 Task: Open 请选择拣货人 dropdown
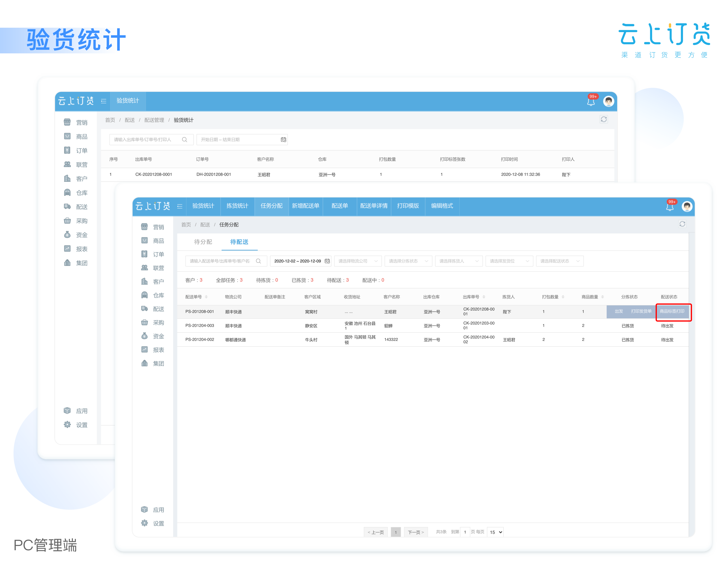point(458,261)
